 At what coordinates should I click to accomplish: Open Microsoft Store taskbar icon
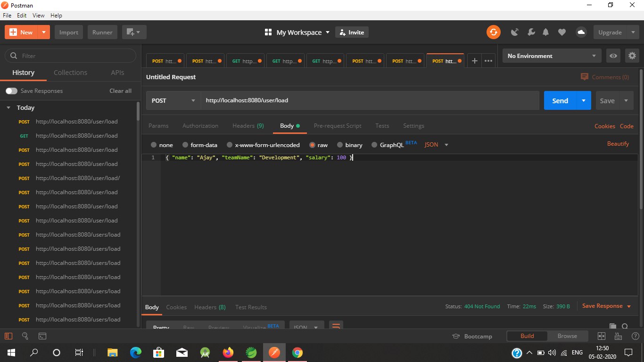(159, 352)
